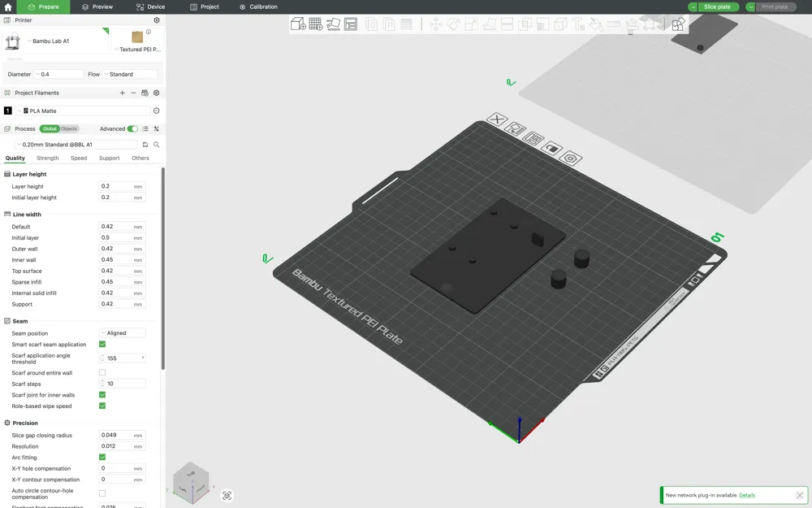Switch Process scope to Global
This screenshot has height=508, width=812.
[x=50, y=128]
